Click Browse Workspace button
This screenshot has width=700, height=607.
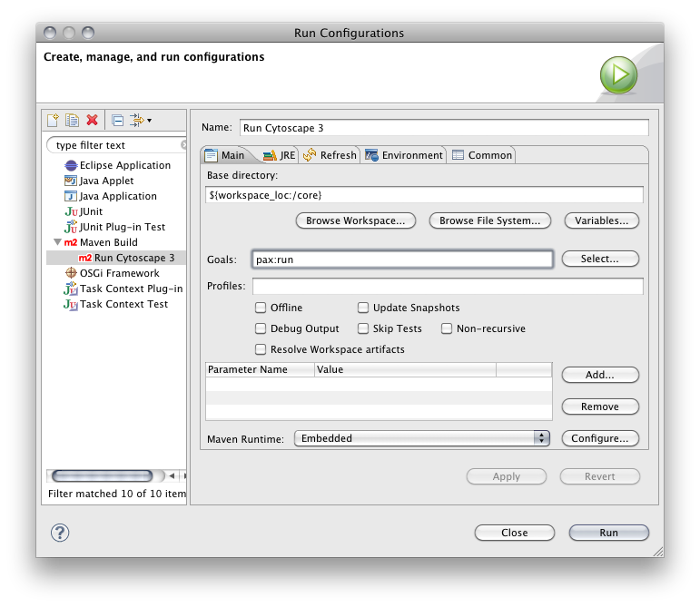(x=356, y=220)
